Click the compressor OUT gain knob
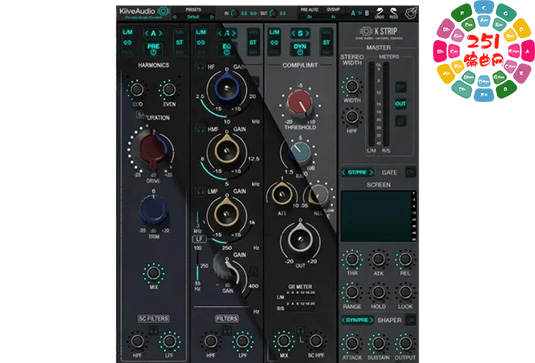Image resolution: width=535 pixels, height=363 pixels. (300, 239)
